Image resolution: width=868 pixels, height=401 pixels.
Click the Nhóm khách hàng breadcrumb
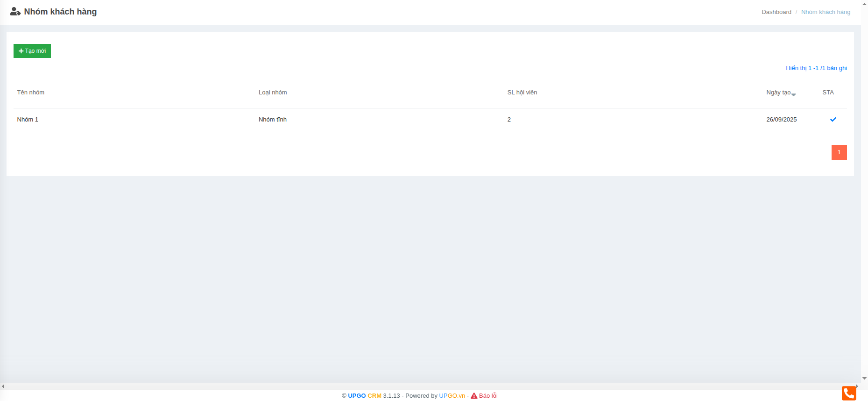[826, 12]
